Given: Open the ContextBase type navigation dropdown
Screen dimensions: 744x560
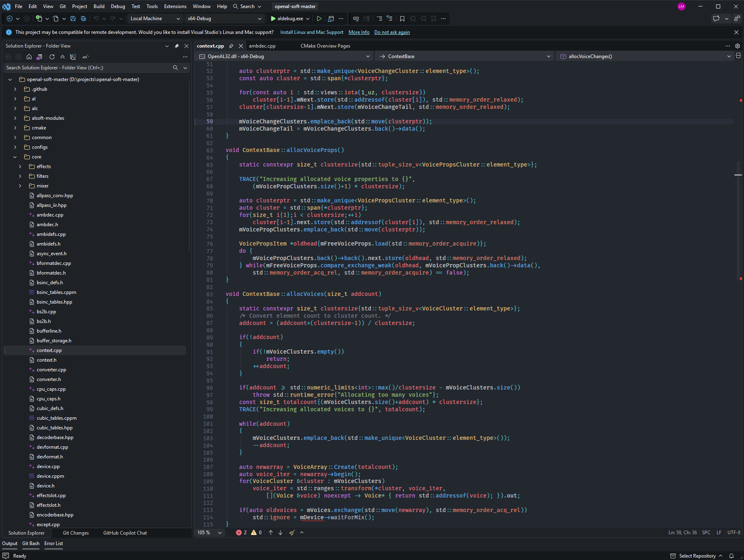Looking at the screenshot, I should [465, 56].
